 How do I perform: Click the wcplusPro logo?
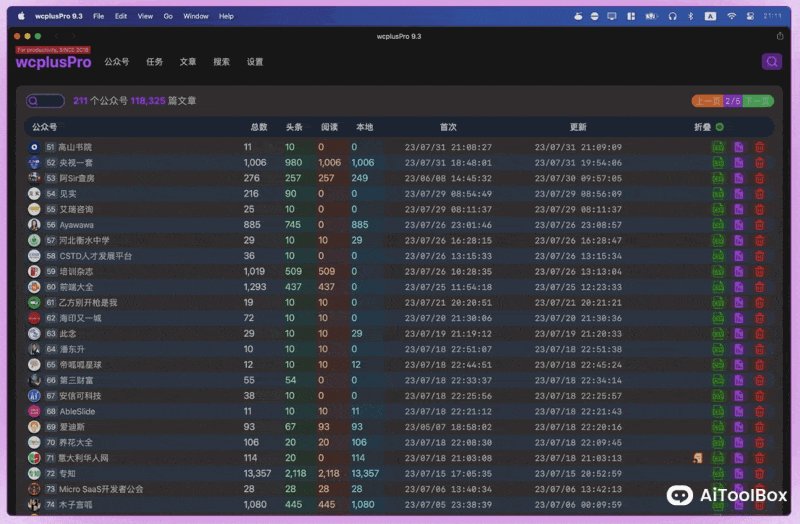point(54,62)
